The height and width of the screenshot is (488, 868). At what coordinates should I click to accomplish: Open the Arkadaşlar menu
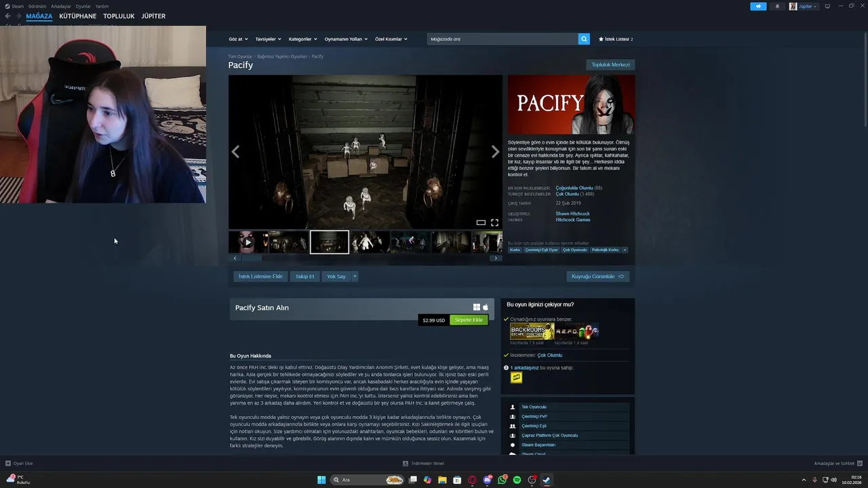(x=61, y=6)
